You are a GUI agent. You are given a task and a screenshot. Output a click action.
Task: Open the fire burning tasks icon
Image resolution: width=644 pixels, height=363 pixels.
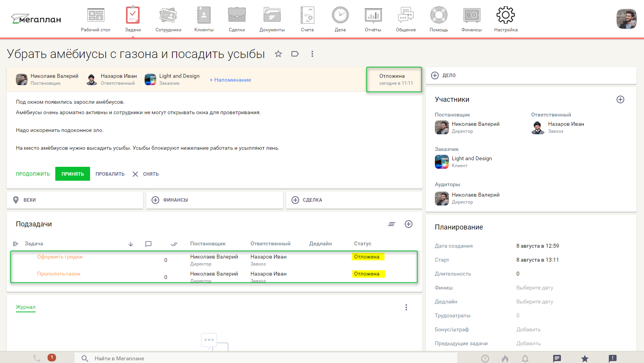(x=505, y=359)
